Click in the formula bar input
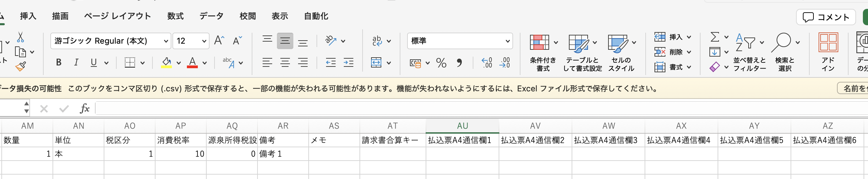 tap(482, 109)
